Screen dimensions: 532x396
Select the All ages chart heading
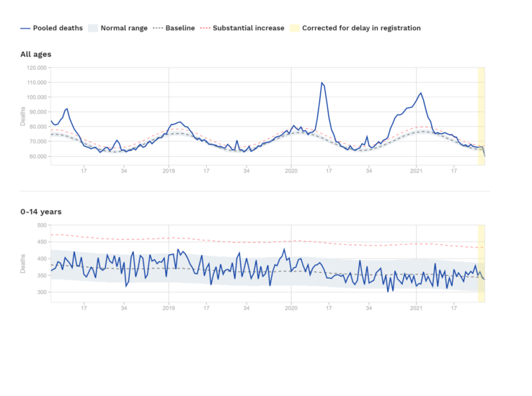tap(35, 54)
